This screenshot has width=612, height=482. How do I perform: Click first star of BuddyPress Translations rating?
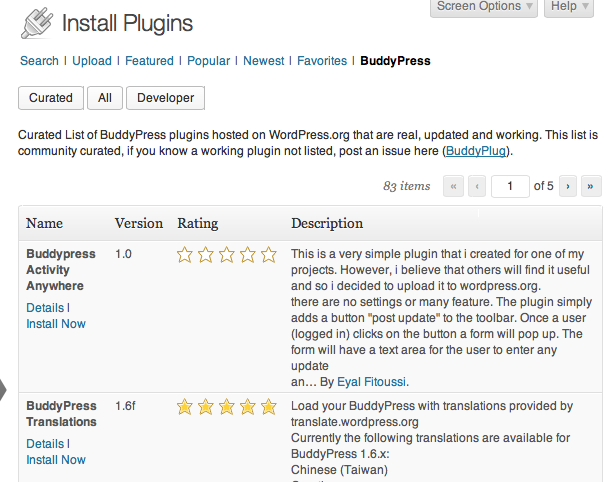pyautogui.click(x=184, y=407)
